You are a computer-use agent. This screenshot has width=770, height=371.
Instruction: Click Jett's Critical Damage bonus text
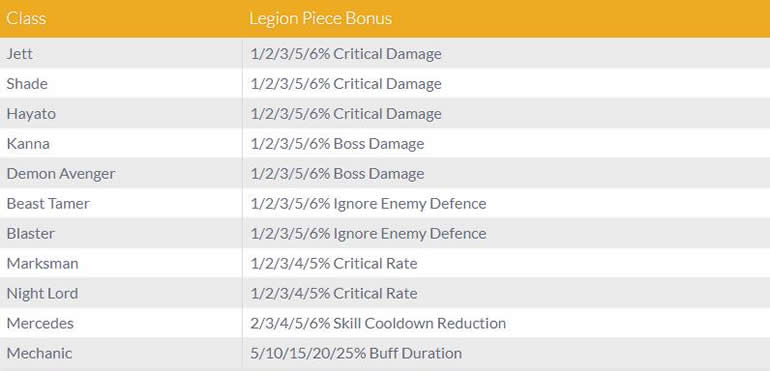click(x=346, y=54)
